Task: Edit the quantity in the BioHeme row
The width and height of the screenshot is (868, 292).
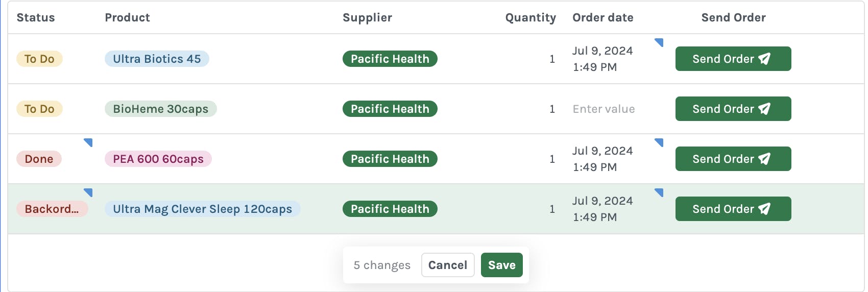Action: pos(551,109)
